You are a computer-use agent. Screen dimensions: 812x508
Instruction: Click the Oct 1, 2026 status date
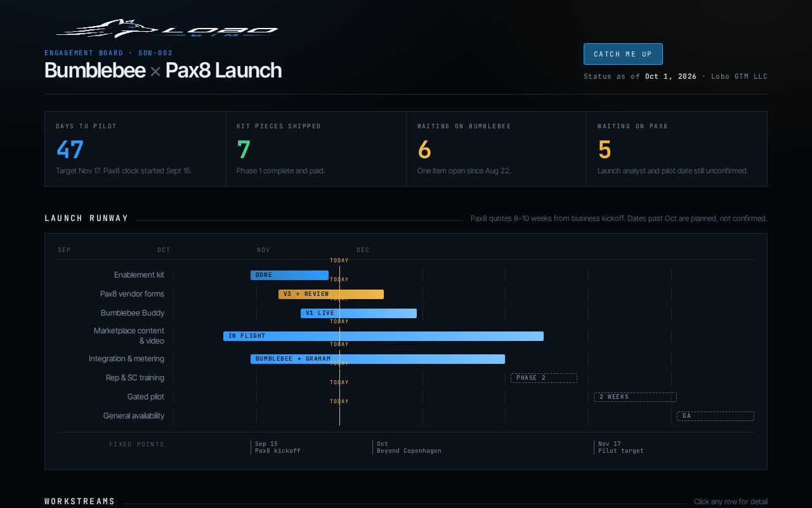click(x=671, y=76)
